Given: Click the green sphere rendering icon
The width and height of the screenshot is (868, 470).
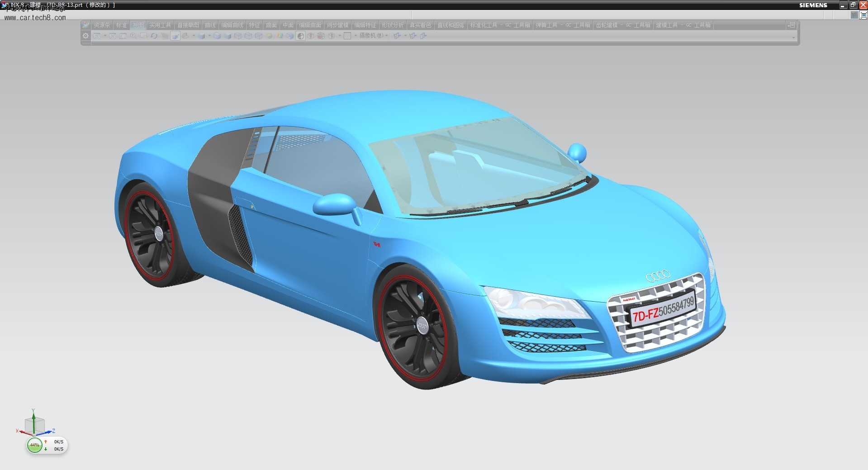Looking at the screenshot, I should (269, 36).
